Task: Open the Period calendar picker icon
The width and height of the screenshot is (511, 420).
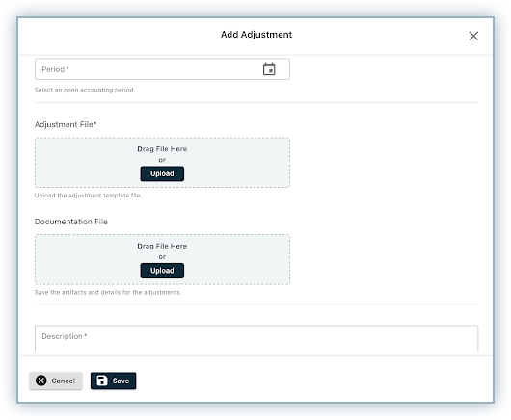Action: [x=269, y=69]
